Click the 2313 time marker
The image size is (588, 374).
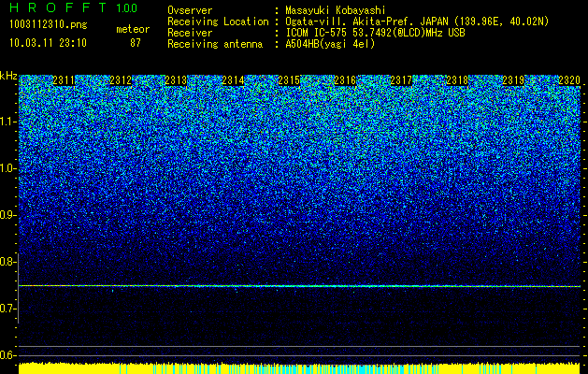pos(176,80)
